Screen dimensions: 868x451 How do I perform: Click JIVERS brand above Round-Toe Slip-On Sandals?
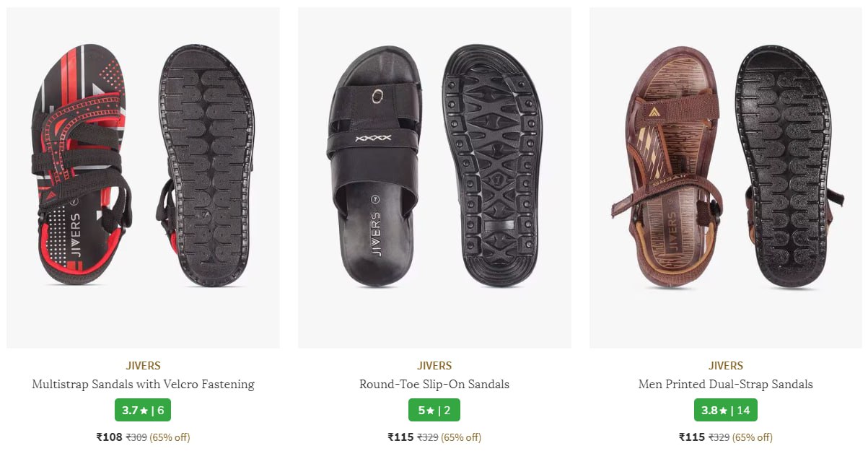pos(434,366)
